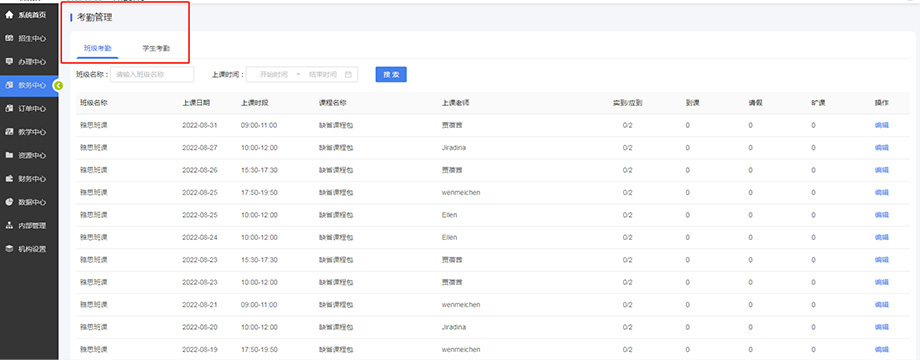Click 编辑 for the 2022-08-20 row

881,327
